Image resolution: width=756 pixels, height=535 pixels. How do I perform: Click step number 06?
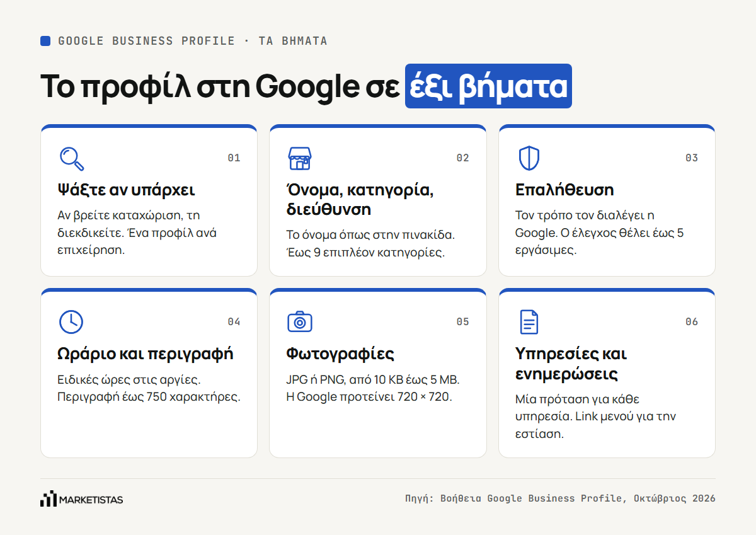click(692, 322)
